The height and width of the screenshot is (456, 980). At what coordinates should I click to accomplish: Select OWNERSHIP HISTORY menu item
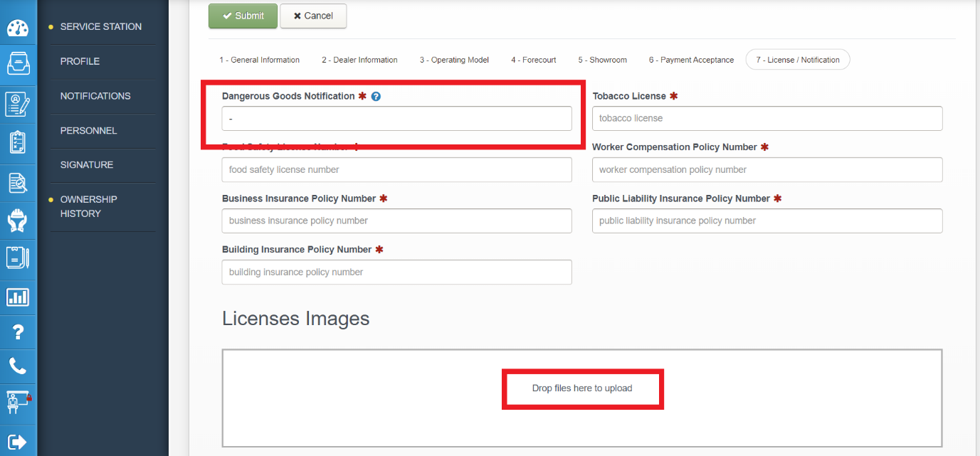tap(88, 206)
